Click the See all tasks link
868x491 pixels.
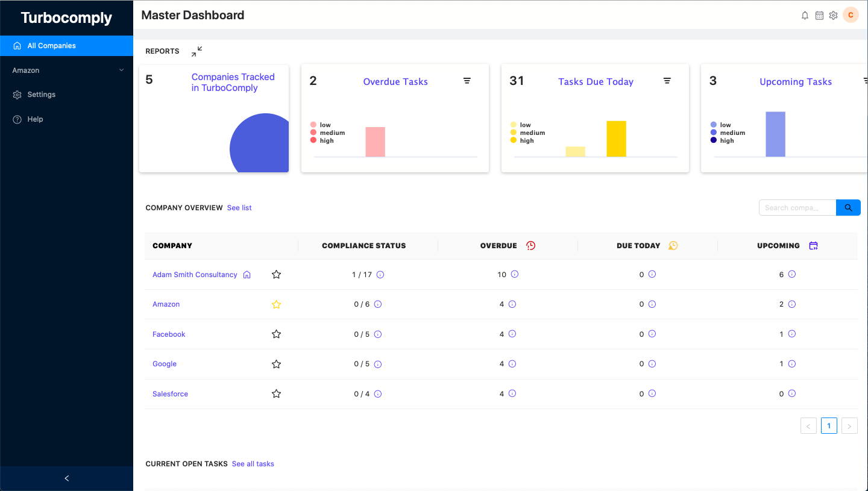[253, 464]
